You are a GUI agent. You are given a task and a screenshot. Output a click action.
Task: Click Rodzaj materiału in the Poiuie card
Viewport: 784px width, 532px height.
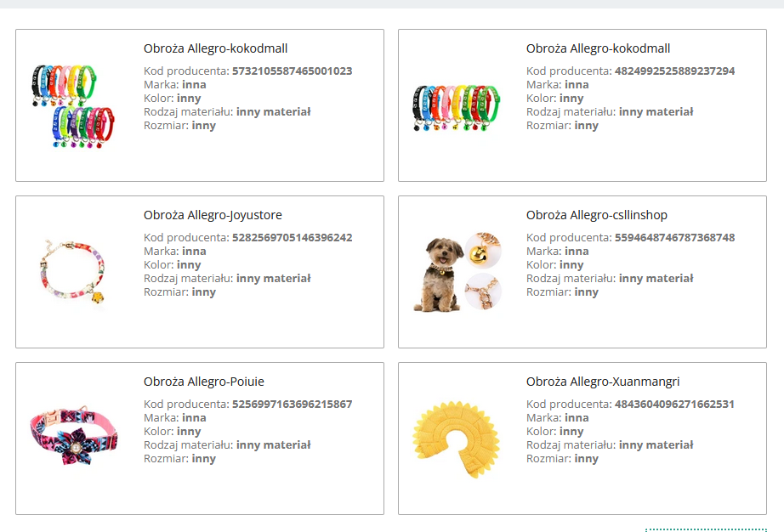coord(227,445)
